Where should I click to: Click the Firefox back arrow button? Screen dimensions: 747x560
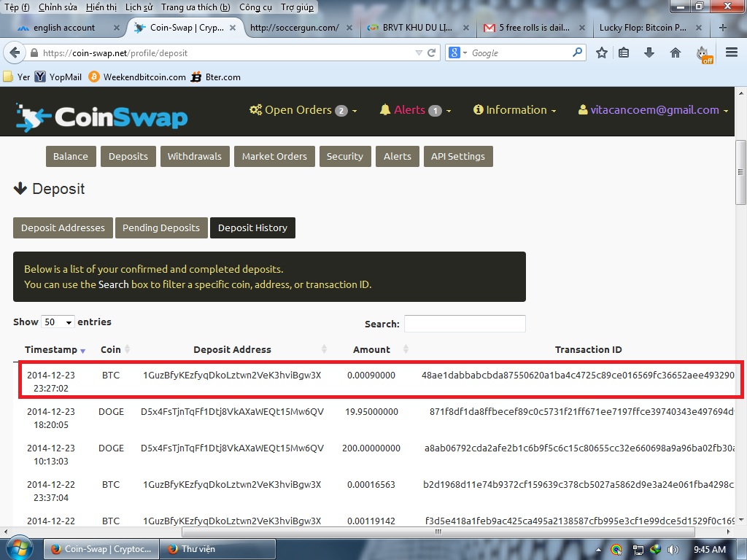click(x=15, y=52)
